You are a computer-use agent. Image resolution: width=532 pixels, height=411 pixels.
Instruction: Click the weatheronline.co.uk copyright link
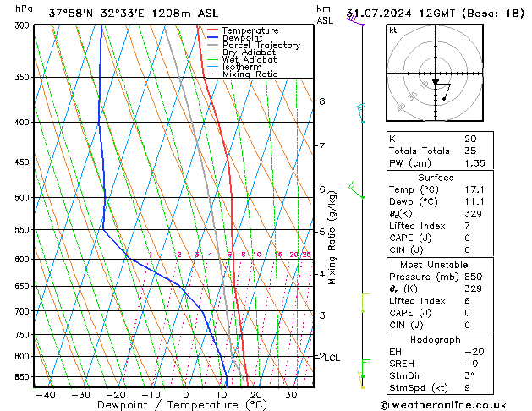443,405
